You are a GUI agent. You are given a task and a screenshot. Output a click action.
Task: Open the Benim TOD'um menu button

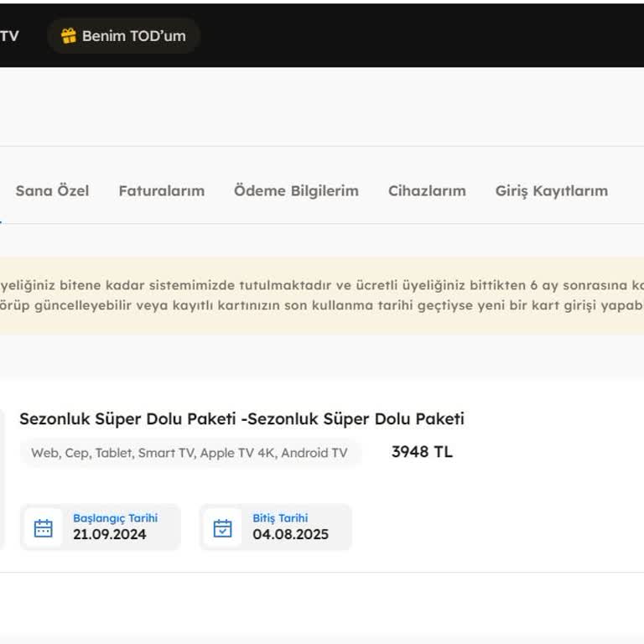click(x=123, y=36)
